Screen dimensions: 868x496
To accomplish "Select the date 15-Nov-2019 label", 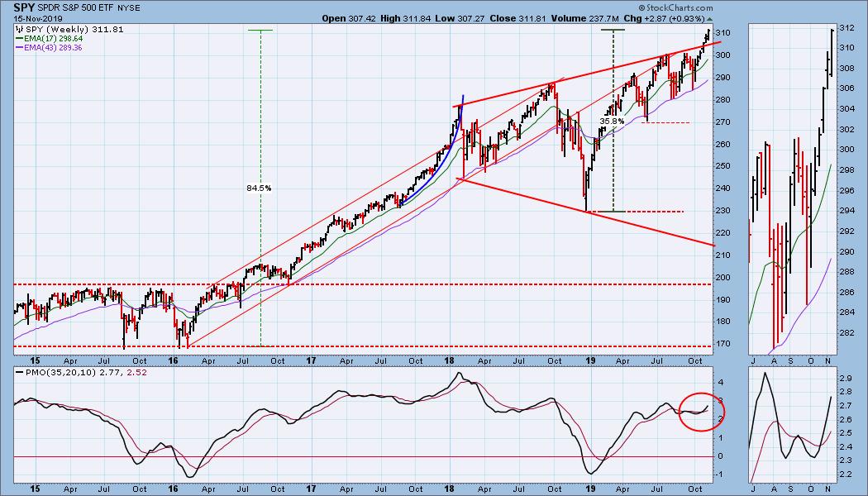I will pyautogui.click(x=36, y=18).
